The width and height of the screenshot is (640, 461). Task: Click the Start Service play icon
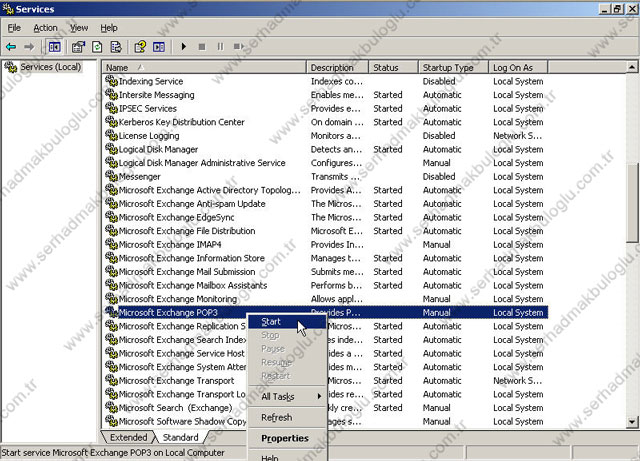184,47
